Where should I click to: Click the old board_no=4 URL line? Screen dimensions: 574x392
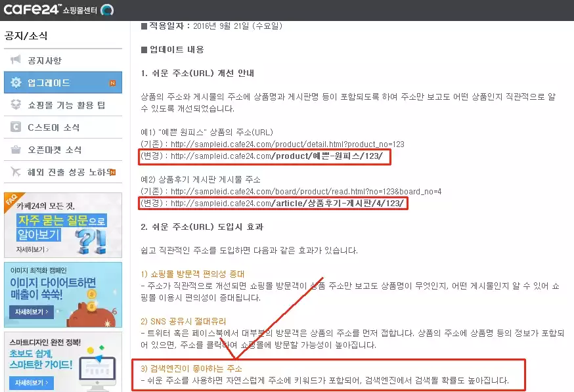pos(291,192)
